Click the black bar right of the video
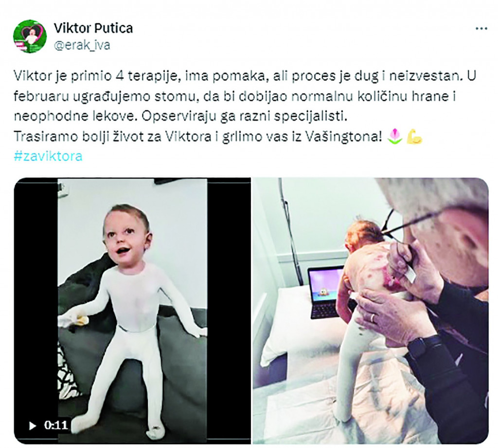This screenshot has height=448, width=498. pyautogui.click(x=229, y=310)
